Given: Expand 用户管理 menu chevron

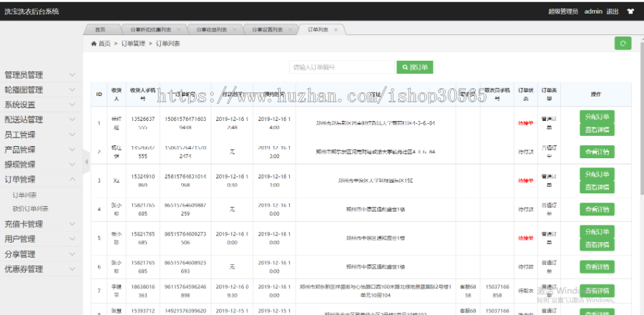Looking at the screenshot, I should coord(72,239).
